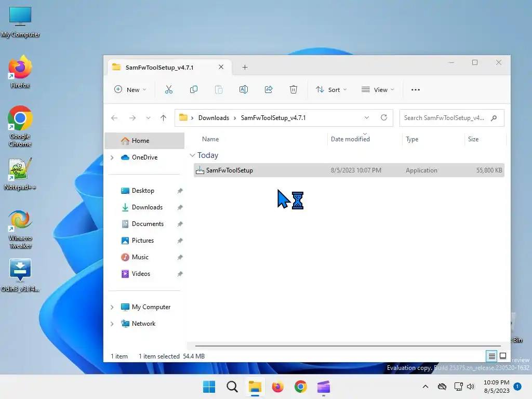Open the See more three-dots menu

416,90
